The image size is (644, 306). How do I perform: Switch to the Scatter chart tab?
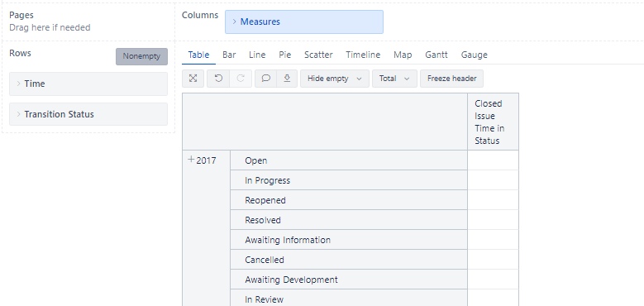point(318,55)
